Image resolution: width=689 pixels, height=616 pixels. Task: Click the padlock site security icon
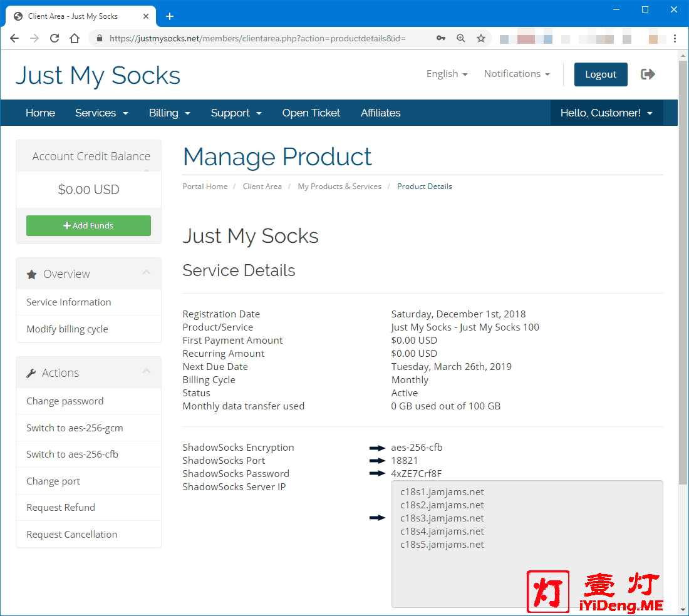[x=100, y=38]
